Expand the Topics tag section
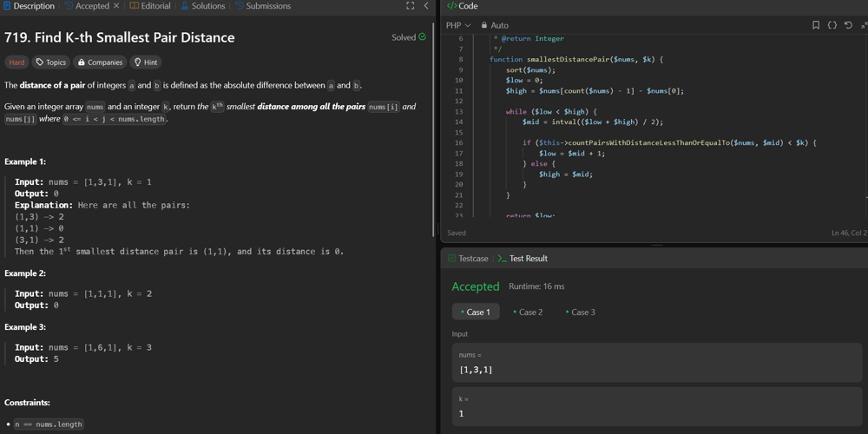The width and height of the screenshot is (868, 434). tap(50, 62)
